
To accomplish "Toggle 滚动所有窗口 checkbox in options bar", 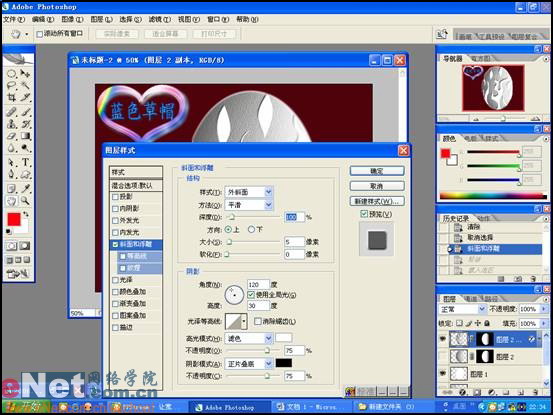I will pyautogui.click(x=40, y=34).
